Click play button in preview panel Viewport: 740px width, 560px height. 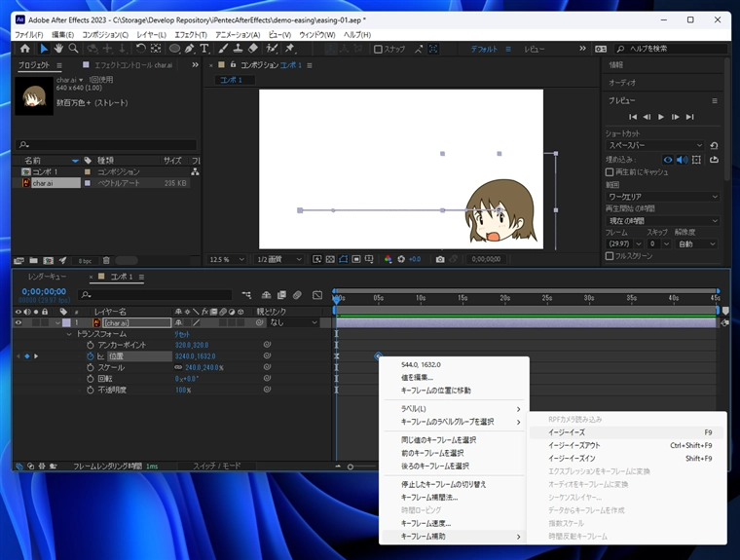[x=661, y=117]
